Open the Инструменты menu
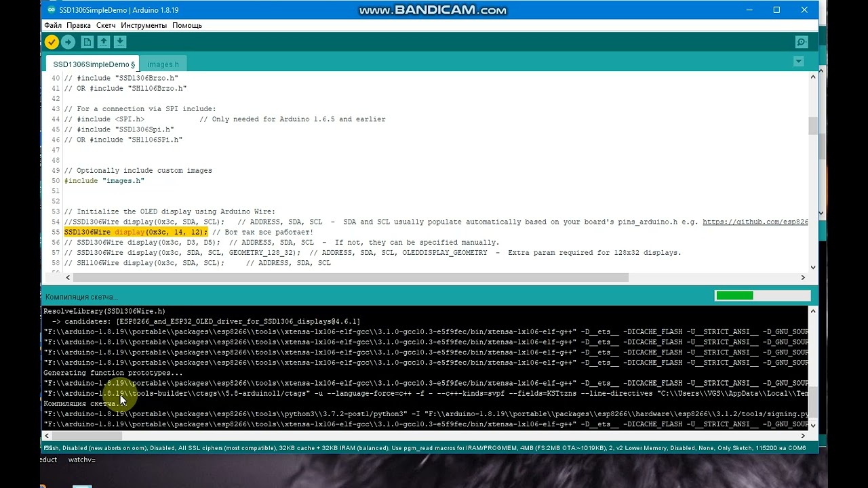868x488 pixels. pos(144,25)
